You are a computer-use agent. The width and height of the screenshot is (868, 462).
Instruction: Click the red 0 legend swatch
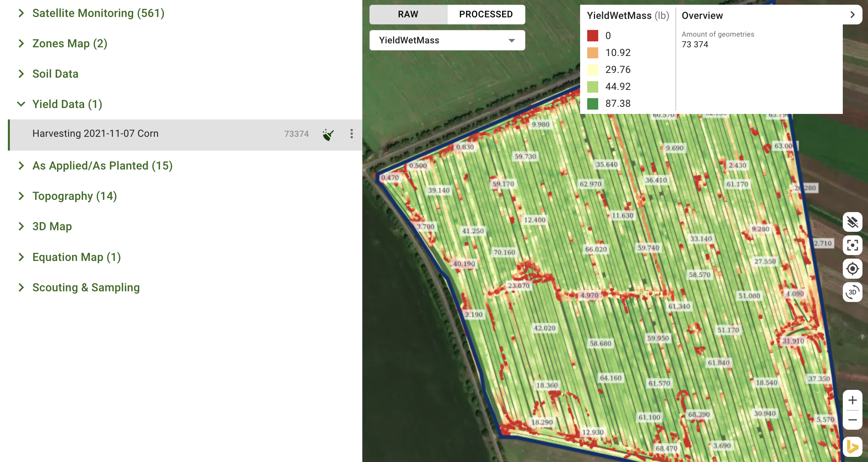point(592,36)
